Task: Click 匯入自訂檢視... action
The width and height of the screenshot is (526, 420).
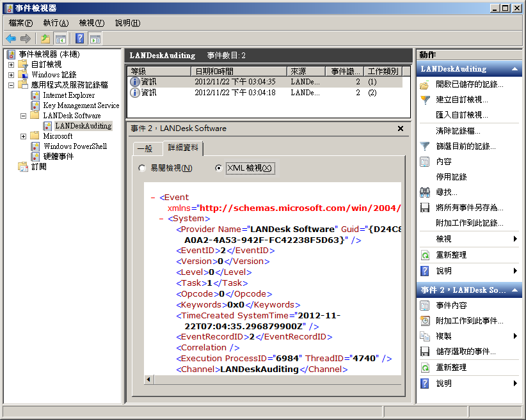Action: (461, 115)
